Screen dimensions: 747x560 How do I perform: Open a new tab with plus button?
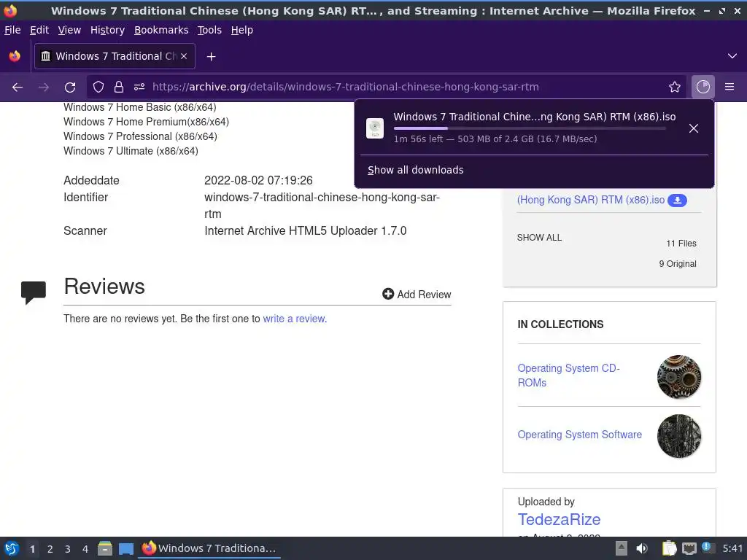[211, 57]
